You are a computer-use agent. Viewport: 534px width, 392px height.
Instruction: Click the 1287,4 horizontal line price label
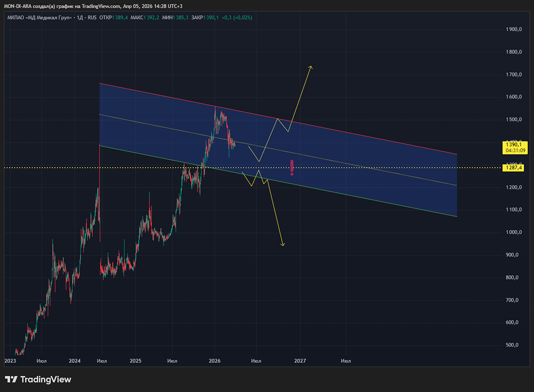point(514,168)
